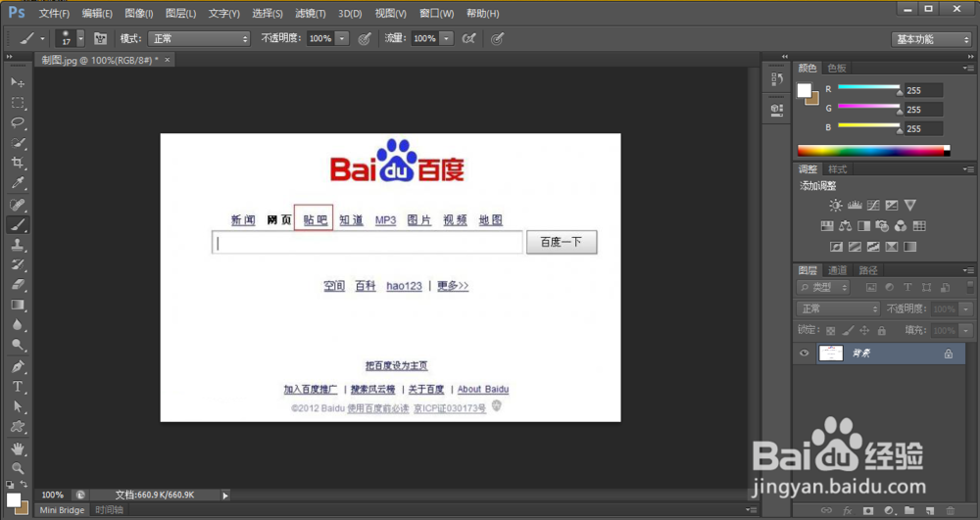Add a Levels adjustment
The image size is (980, 520).
[x=855, y=206]
